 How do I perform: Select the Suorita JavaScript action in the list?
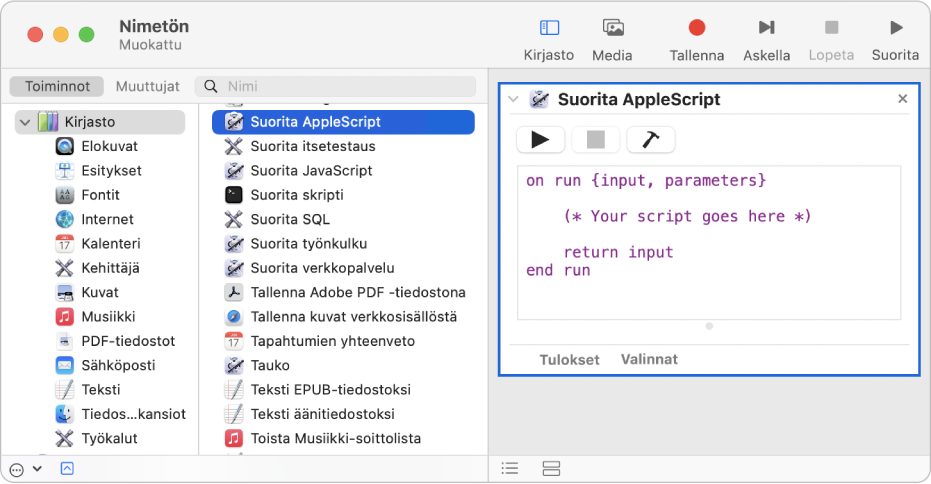click(310, 170)
